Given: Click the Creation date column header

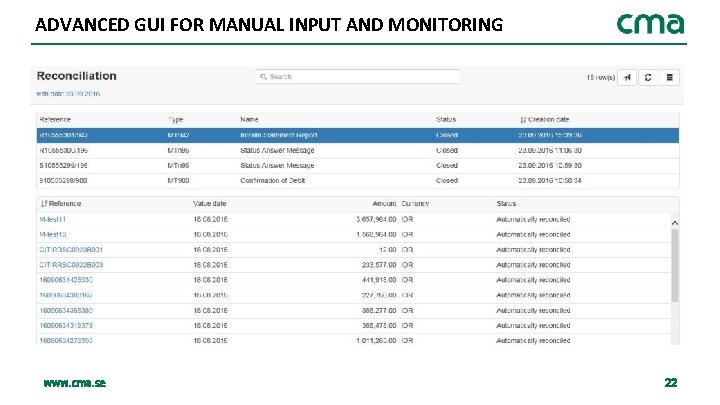Looking at the screenshot, I should click(x=548, y=119).
